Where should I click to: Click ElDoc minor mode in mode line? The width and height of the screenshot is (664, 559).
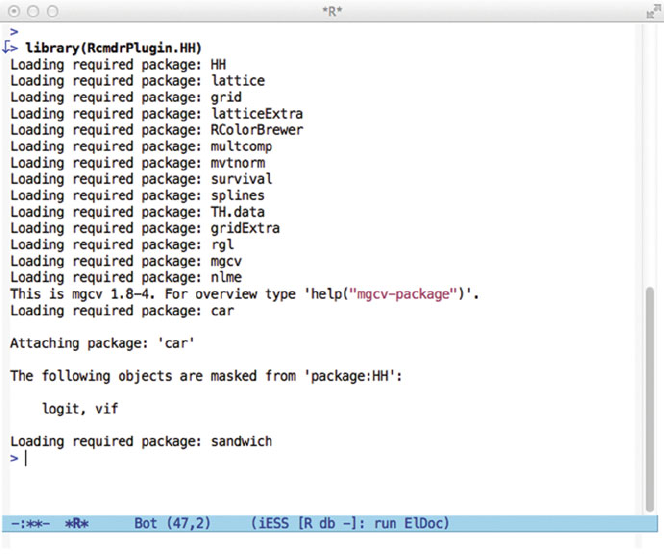[x=423, y=524]
